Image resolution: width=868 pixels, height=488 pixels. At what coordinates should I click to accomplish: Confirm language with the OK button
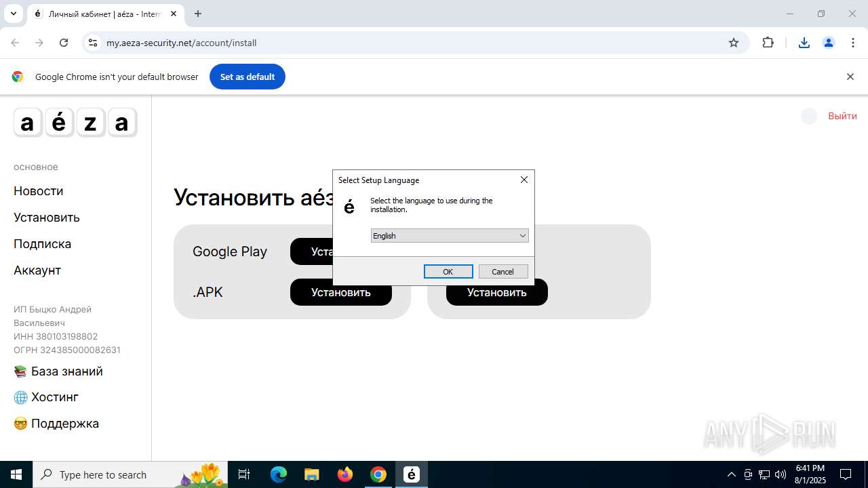point(448,271)
